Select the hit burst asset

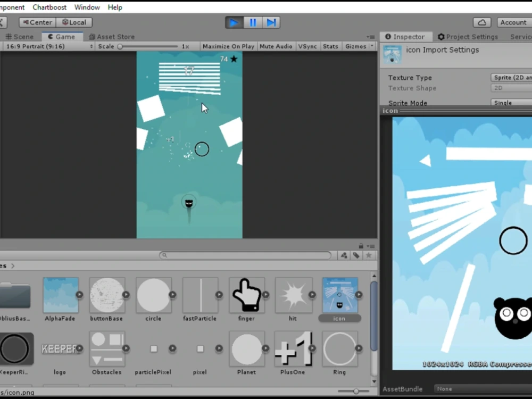tap(293, 295)
